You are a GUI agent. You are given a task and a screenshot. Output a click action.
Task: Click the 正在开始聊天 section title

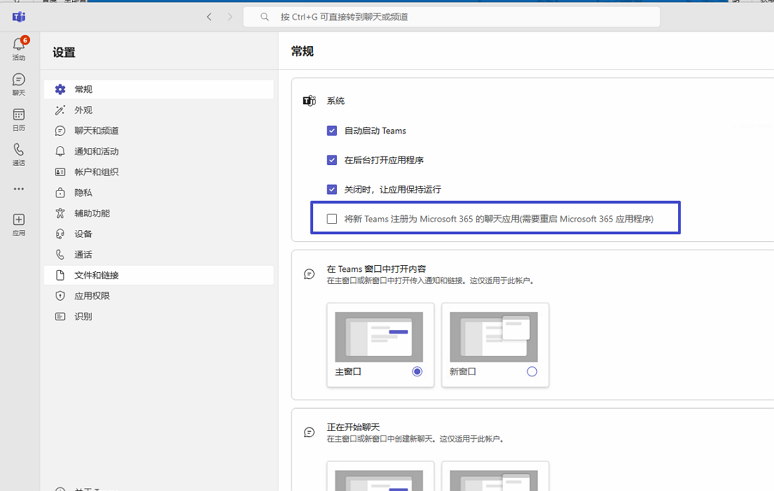coord(353,427)
